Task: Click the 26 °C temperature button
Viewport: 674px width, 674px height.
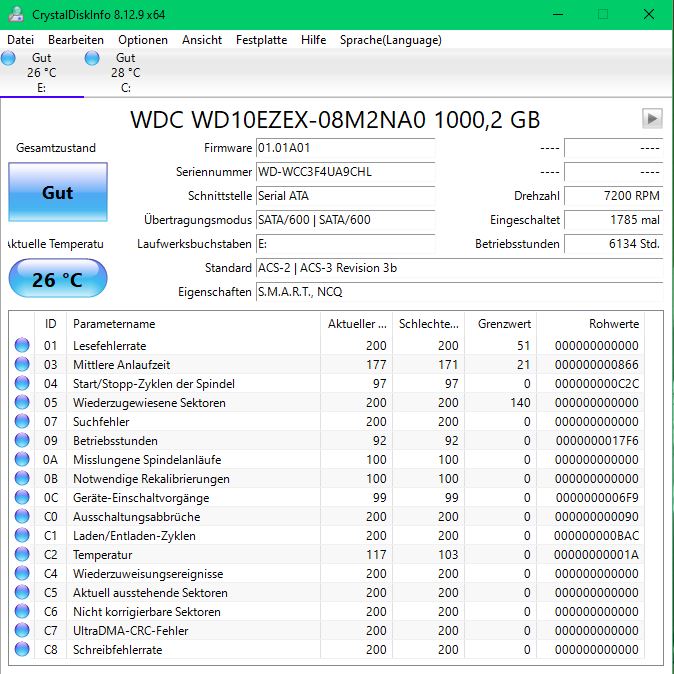Action: pyautogui.click(x=58, y=278)
